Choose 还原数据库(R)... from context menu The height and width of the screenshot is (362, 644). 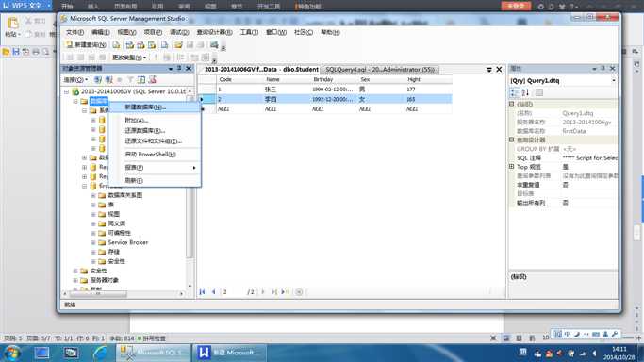pyautogui.click(x=156, y=130)
